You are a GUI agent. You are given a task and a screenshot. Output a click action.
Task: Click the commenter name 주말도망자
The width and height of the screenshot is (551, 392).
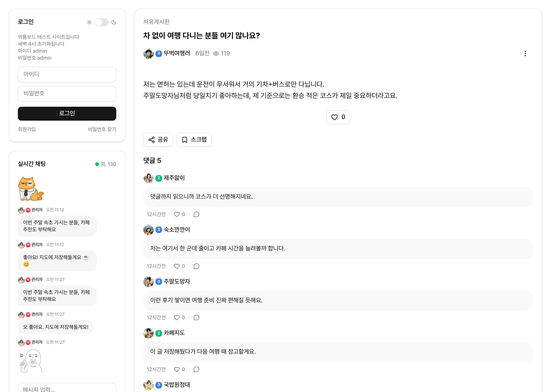pos(177,282)
